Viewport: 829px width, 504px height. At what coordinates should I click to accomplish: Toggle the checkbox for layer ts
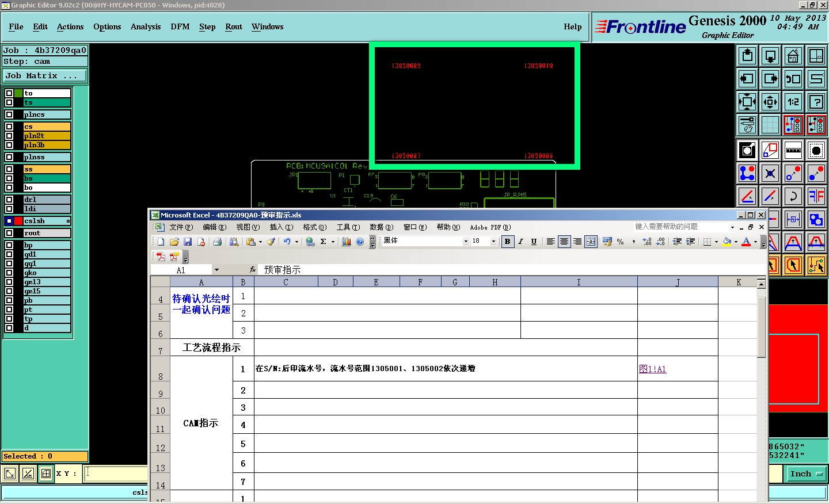[x=9, y=102]
